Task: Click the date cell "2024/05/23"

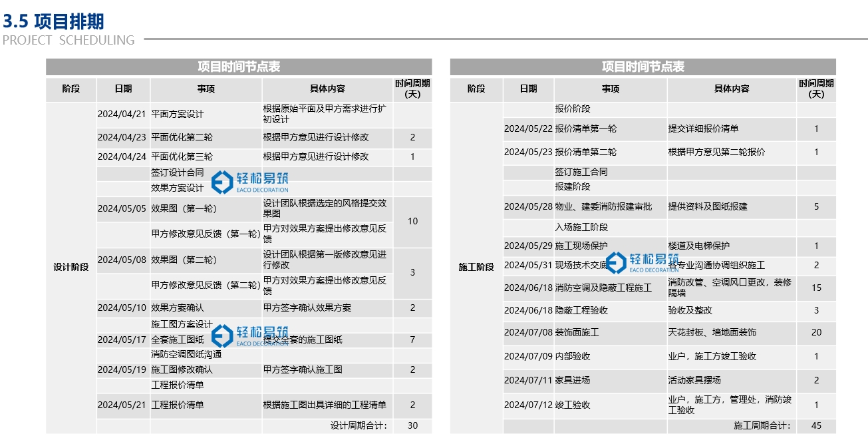Action: click(528, 152)
